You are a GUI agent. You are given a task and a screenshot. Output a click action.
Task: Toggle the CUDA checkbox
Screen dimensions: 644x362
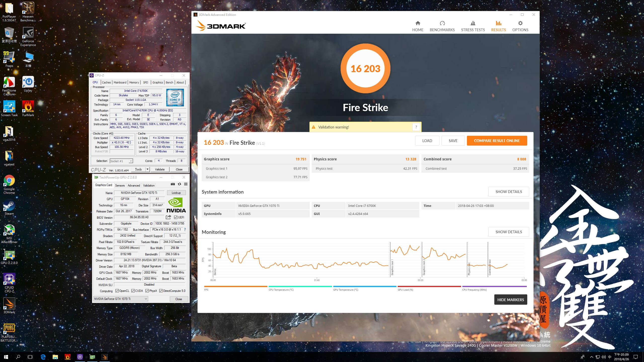click(133, 291)
